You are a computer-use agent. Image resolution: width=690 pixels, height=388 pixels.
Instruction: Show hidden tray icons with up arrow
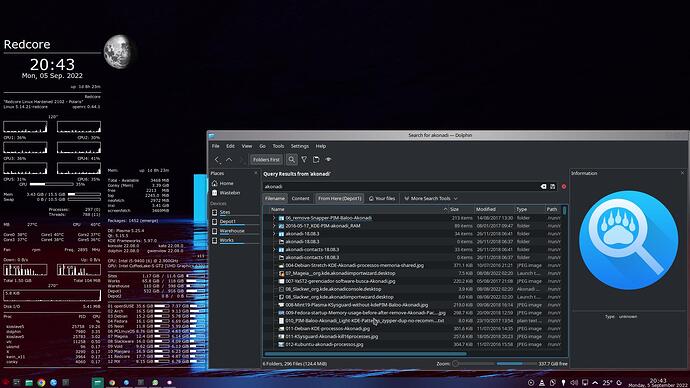595,383
